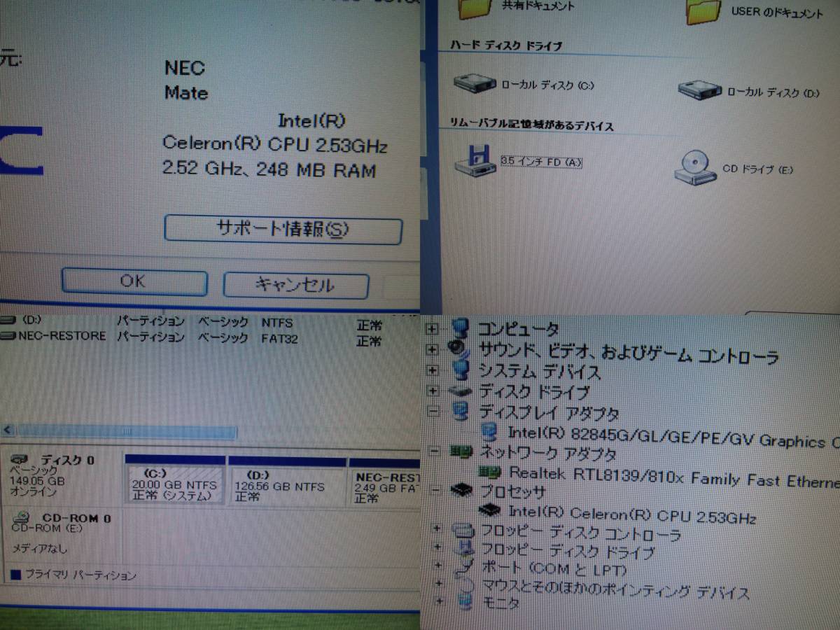Expand the ポート (COM と LPT) node

tap(438, 565)
